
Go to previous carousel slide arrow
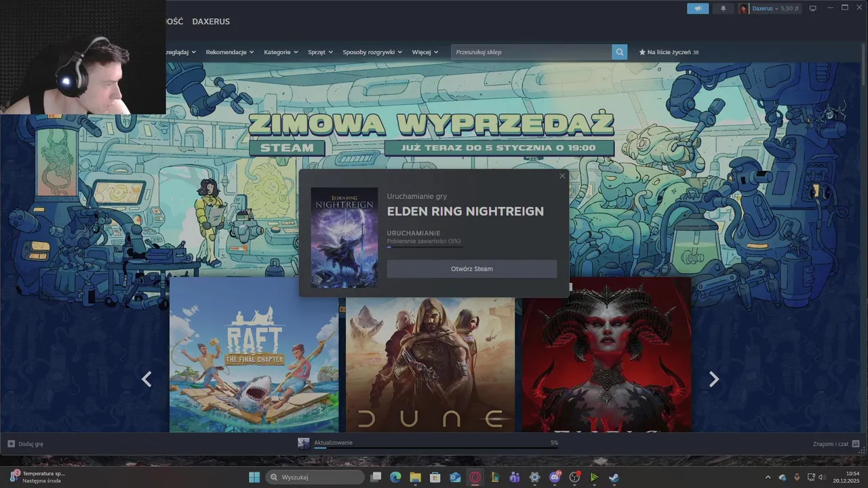click(x=146, y=380)
